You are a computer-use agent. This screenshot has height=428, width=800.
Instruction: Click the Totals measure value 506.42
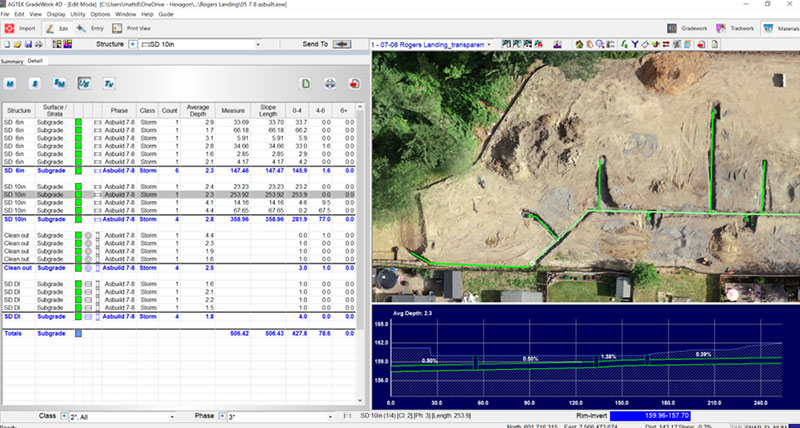coord(239,333)
